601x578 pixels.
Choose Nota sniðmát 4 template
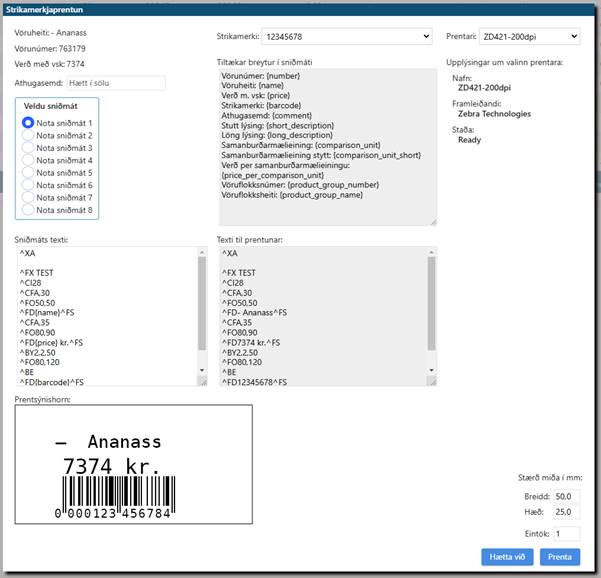click(28, 161)
